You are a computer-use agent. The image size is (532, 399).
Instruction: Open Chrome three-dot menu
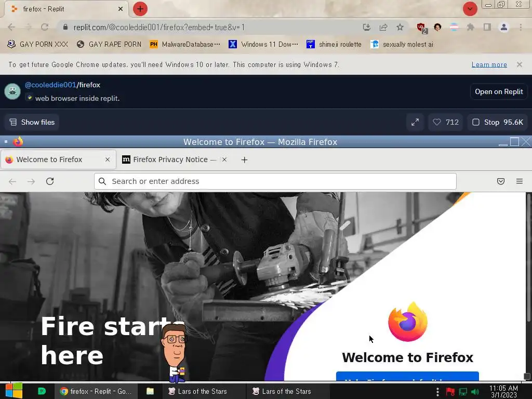[x=521, y=27]
